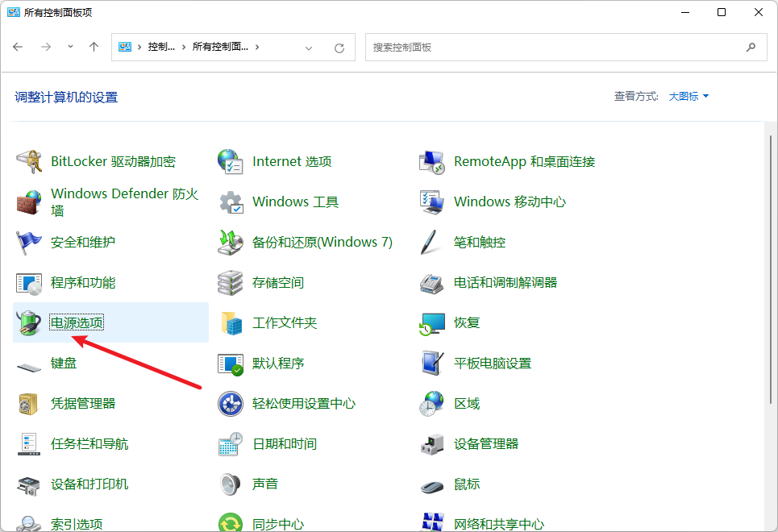This screenshot has width=778, height=532.
Task: Open 索引选项 link
Action: [x=77, y=525]
